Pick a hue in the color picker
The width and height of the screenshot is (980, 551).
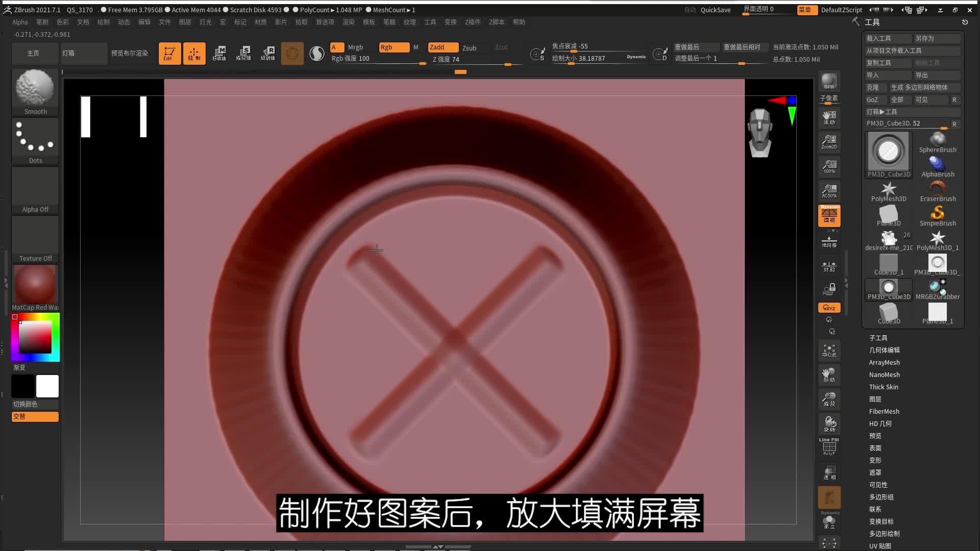[x=35, y=338]
